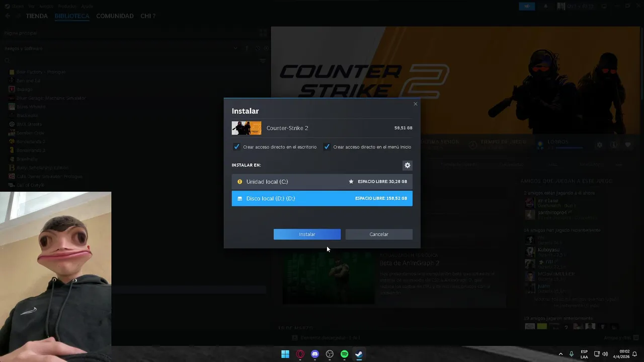Click Steam taskbar icon
Viewport: 644px width, 362px height.
359,354
